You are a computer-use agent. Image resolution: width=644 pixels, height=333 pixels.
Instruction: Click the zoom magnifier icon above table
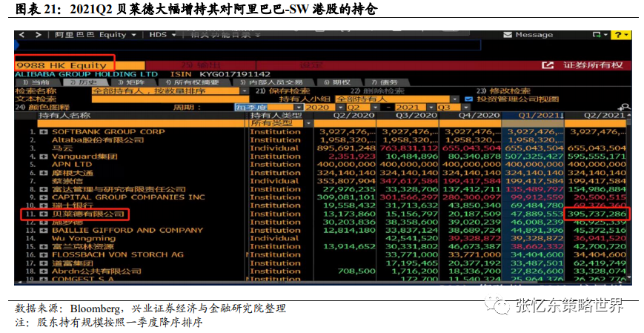pyautogui.click(x=625, y=107)
